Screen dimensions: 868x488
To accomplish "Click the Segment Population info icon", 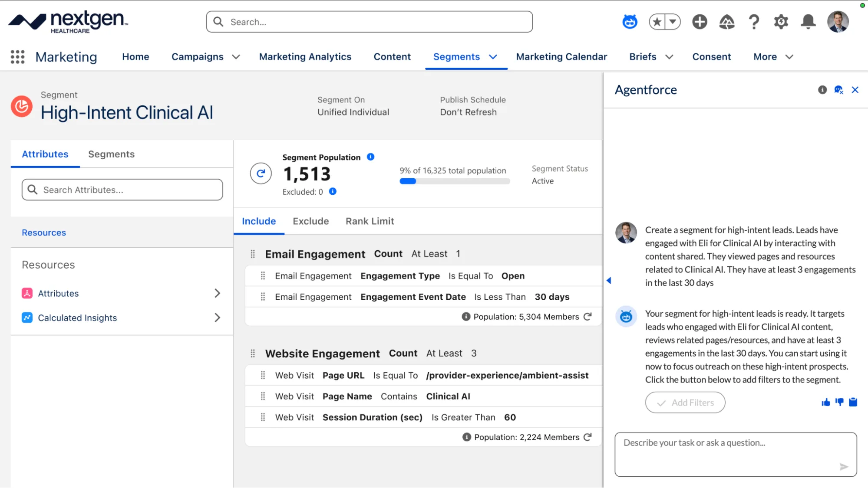I will pyautogui.click(x=370, y=157).
